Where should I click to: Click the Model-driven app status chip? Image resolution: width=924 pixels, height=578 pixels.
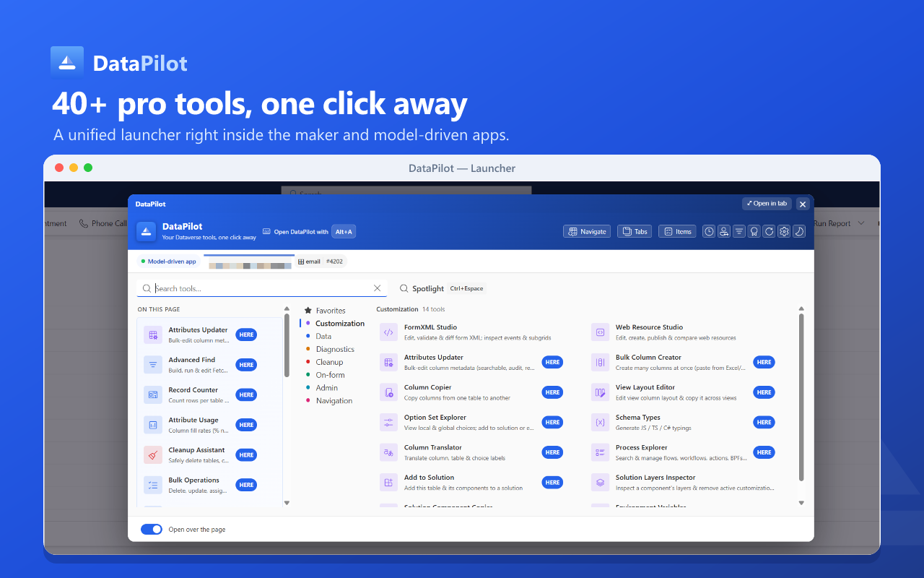click(169, 262)
